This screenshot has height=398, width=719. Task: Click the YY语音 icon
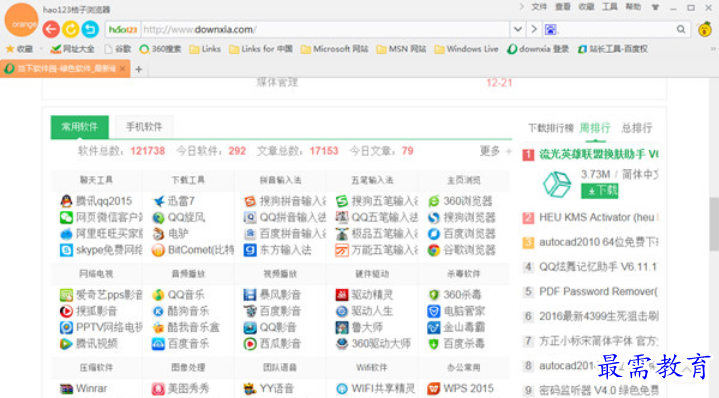[x=250, y=389]
